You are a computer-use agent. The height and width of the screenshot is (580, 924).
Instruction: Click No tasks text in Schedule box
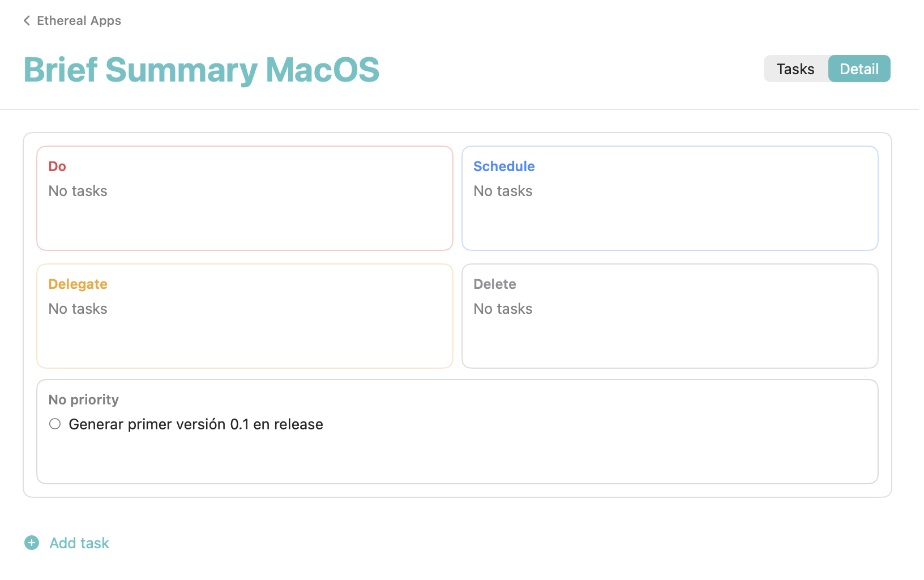coord(503,191)
